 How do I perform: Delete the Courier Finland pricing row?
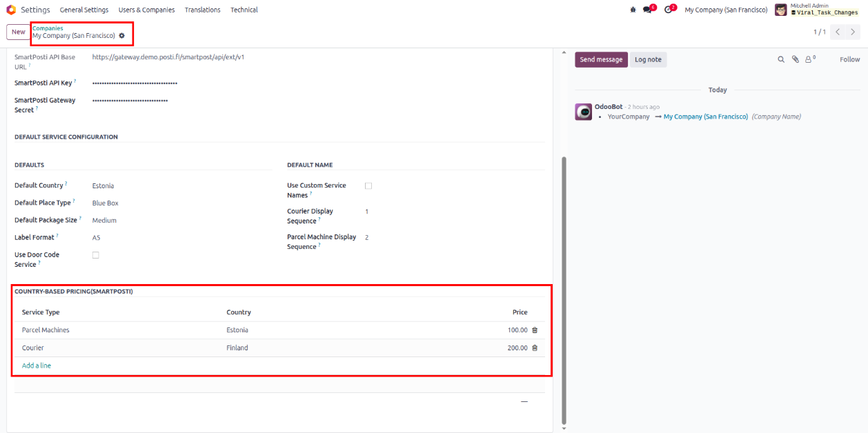point(535,348)
